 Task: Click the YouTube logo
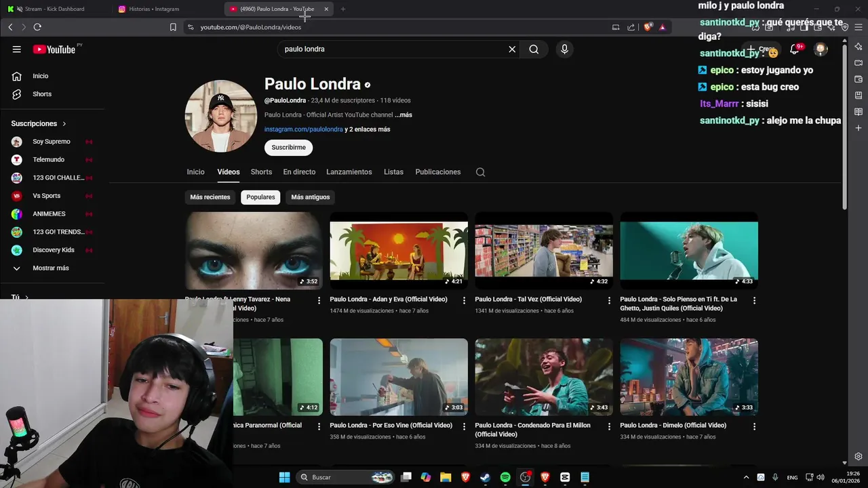54,49
